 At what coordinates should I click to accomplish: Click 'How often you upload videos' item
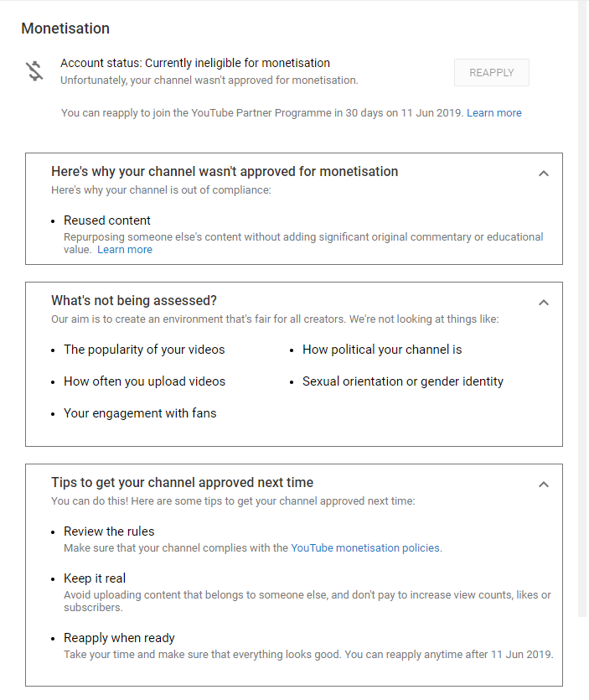pyautogui.click(x=145, y=381)
